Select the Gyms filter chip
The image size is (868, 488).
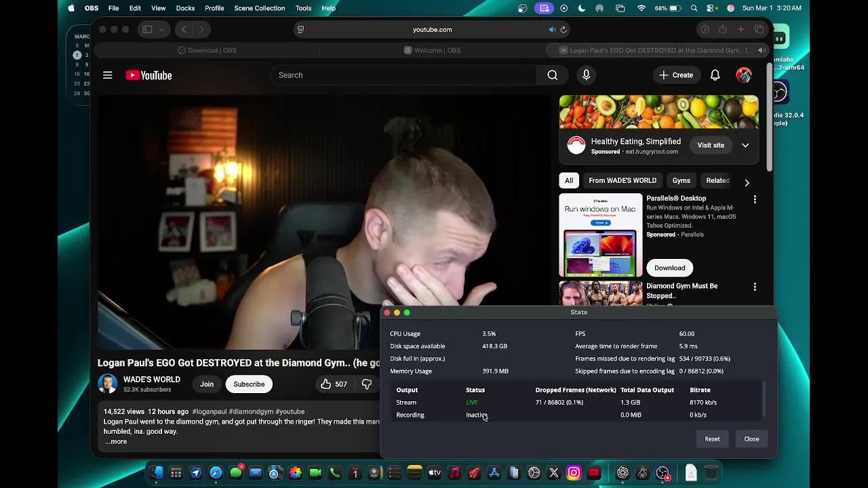[682, 180]
